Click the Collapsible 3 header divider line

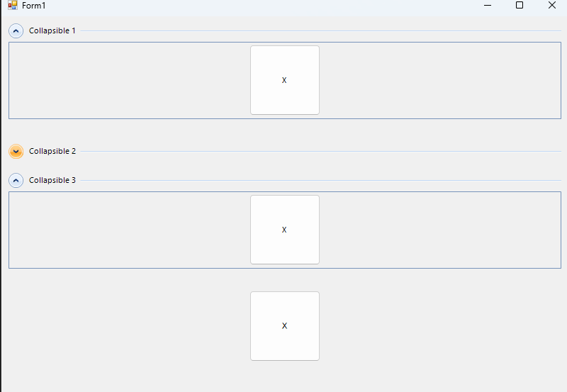pos(319,181)
